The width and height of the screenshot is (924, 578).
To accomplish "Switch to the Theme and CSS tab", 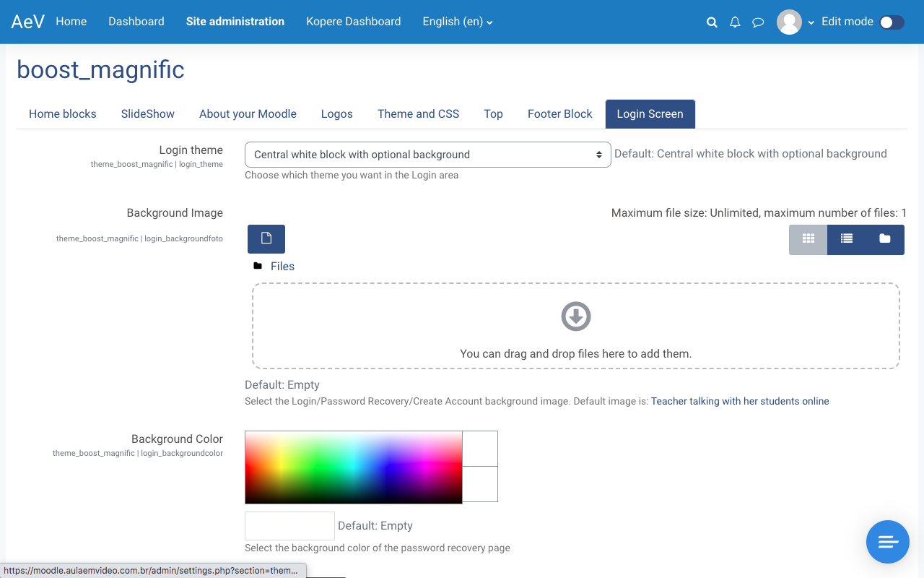I will tap(418, 114).
